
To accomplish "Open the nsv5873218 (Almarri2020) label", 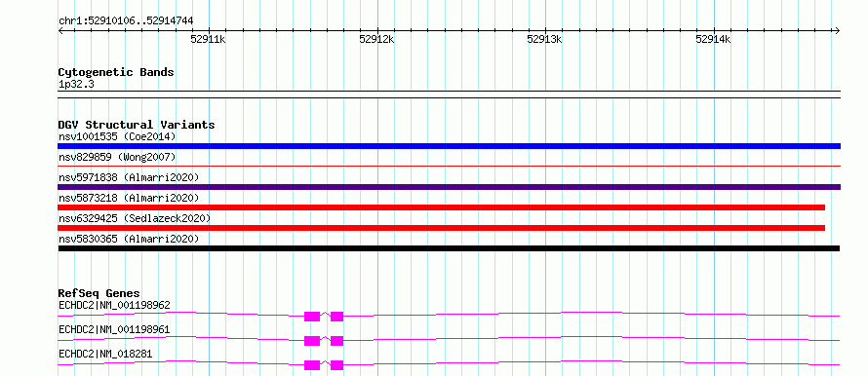I will [x=129, y=198].
